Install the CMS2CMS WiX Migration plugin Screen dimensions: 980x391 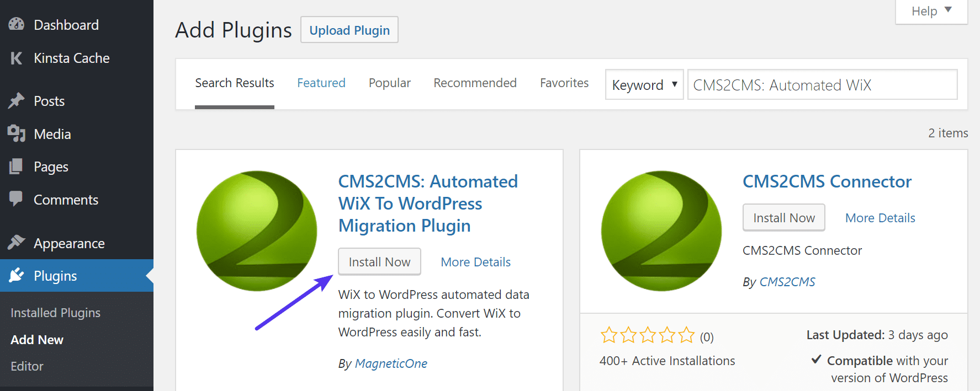coord(379,262)
